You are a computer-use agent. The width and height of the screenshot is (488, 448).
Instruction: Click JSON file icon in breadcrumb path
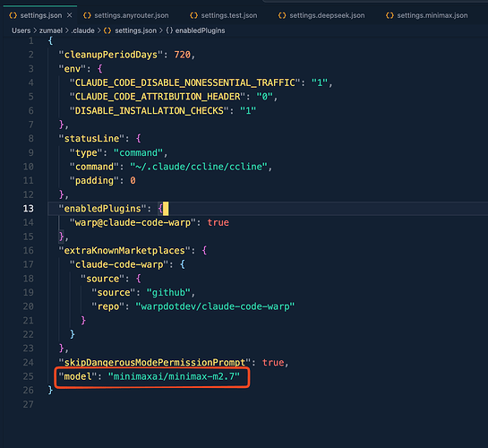point(107,30)
